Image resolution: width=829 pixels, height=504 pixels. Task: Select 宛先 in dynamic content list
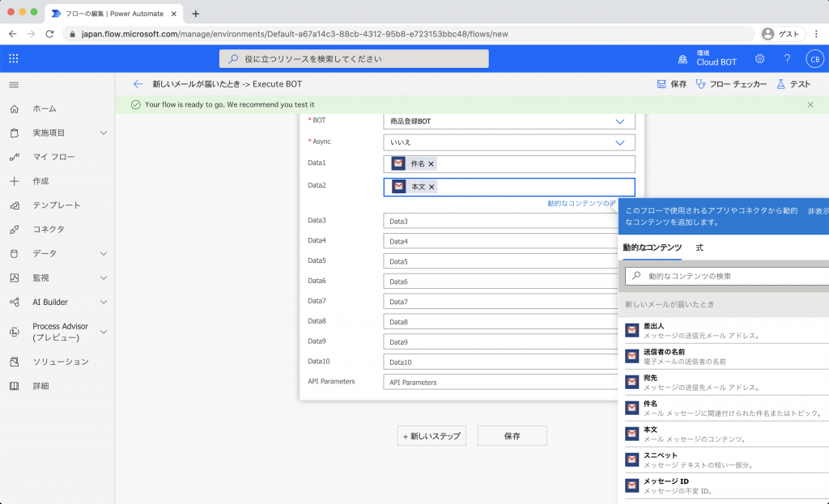click(727, 382)
